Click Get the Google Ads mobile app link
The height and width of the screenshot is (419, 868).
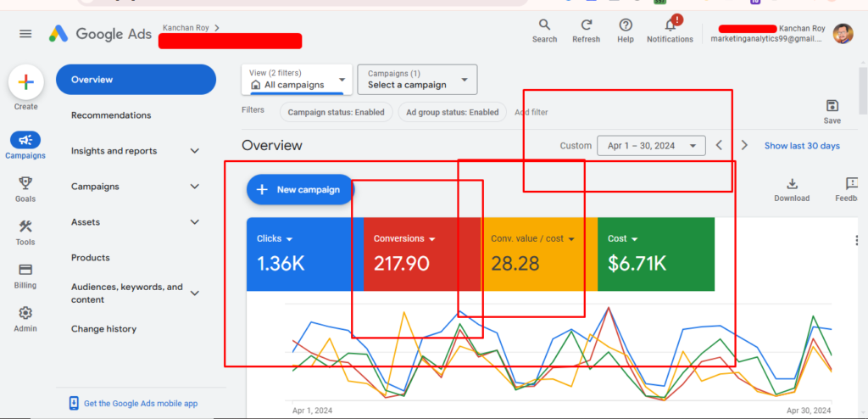point(141,404)
